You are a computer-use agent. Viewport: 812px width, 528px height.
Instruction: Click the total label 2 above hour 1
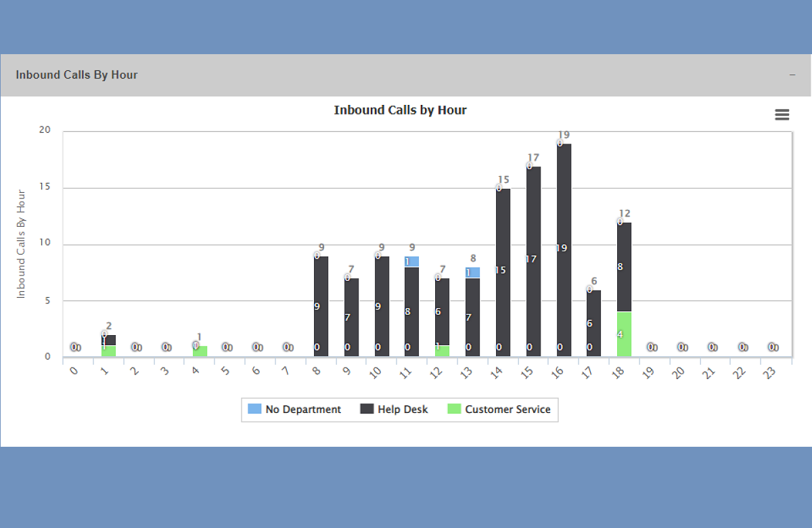109,326
